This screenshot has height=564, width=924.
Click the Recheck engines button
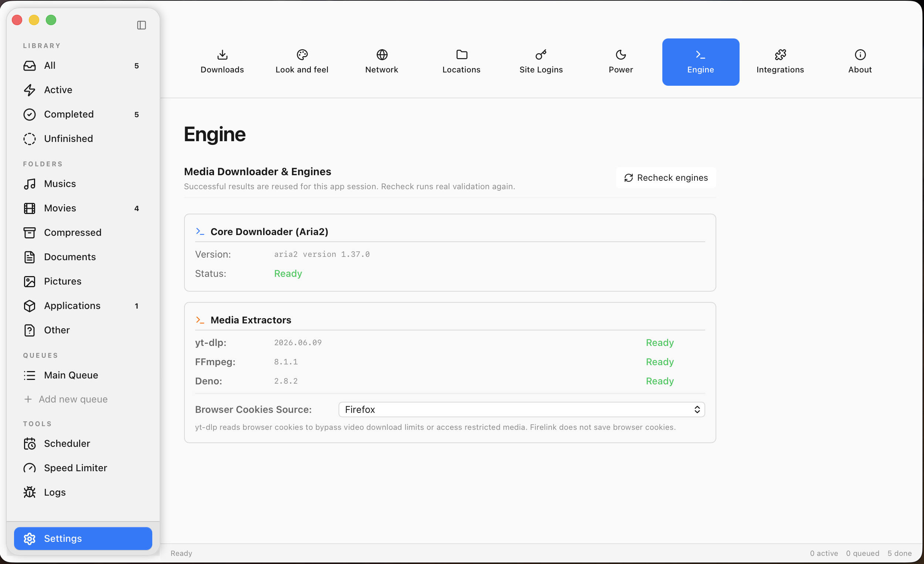[666, 177]
